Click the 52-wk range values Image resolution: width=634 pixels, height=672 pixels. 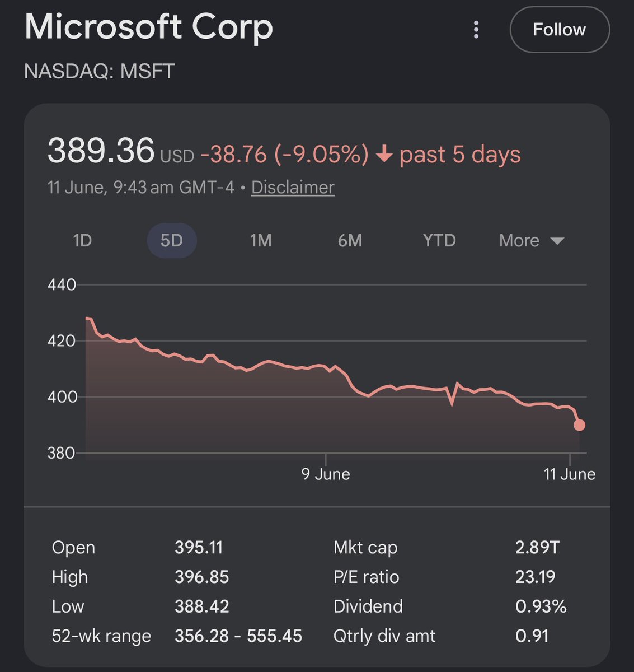[x=238, y=636]
